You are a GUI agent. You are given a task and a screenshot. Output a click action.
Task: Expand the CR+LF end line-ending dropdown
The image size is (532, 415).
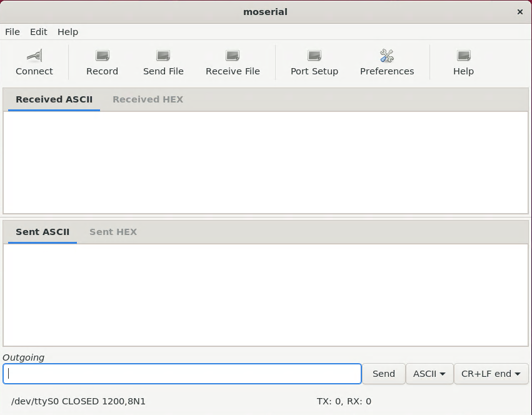[x=491, y=374]
